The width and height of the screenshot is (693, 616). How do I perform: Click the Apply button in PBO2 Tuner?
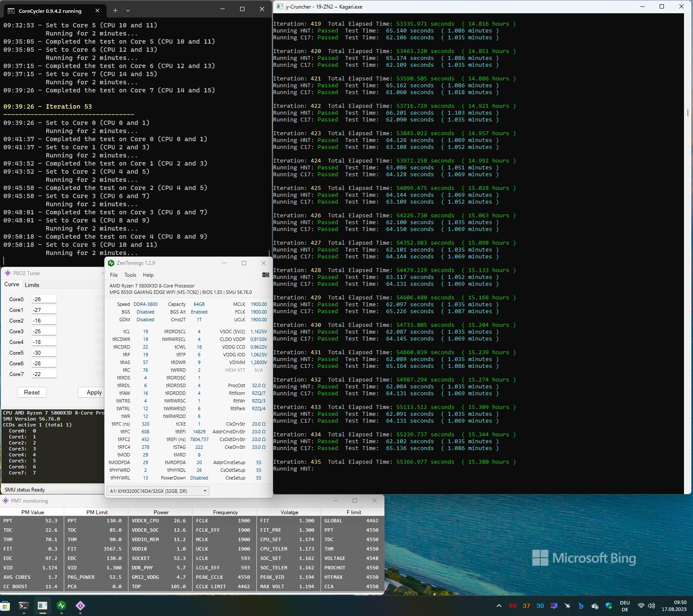click(91, 392)
